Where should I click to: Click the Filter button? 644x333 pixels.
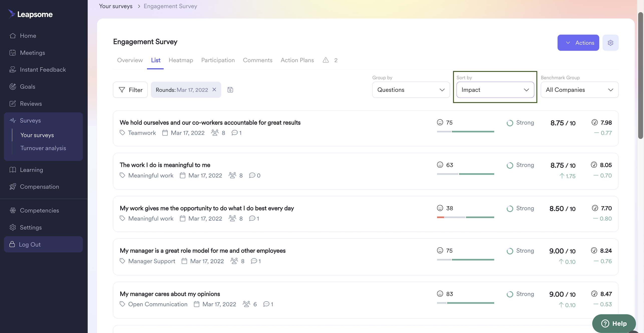tap(130, 90)
